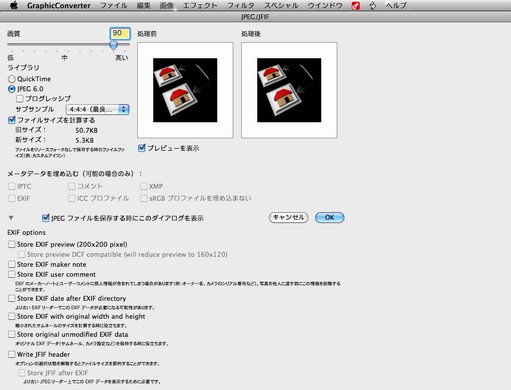Select the JPEG 6.0 radio button
This screenshot has height=390, width=511.
12,89
